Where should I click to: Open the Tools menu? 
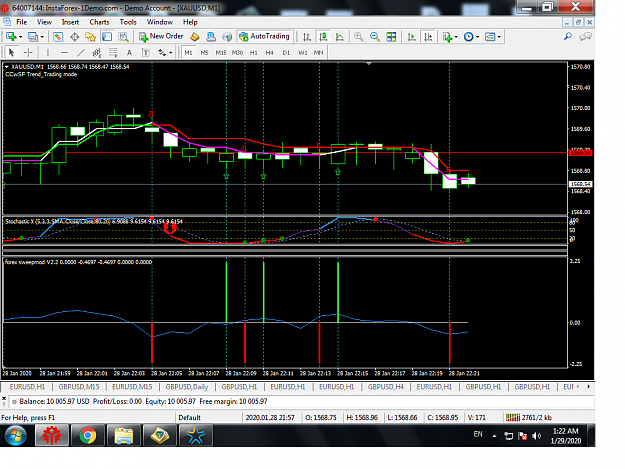(x=128, y=22)
